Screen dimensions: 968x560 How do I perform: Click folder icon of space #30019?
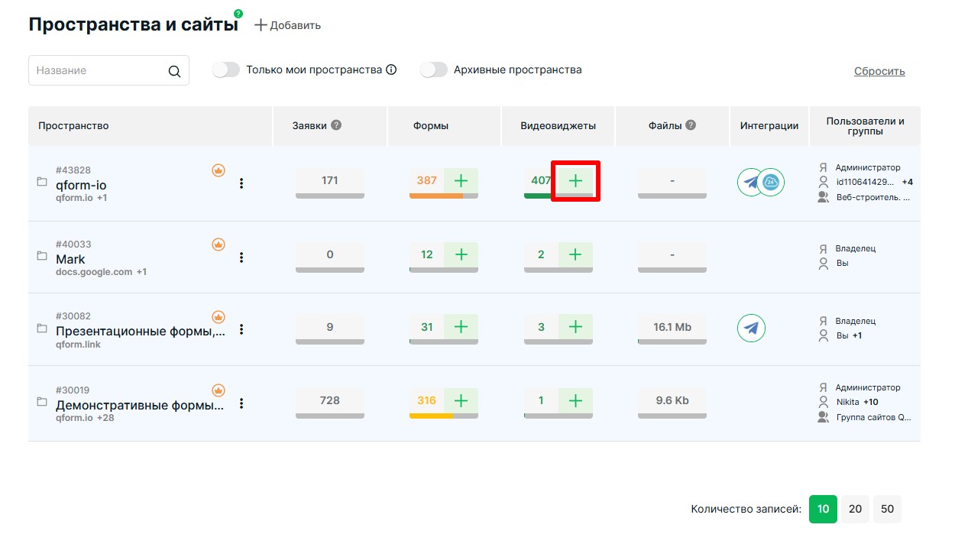[42, 402]
